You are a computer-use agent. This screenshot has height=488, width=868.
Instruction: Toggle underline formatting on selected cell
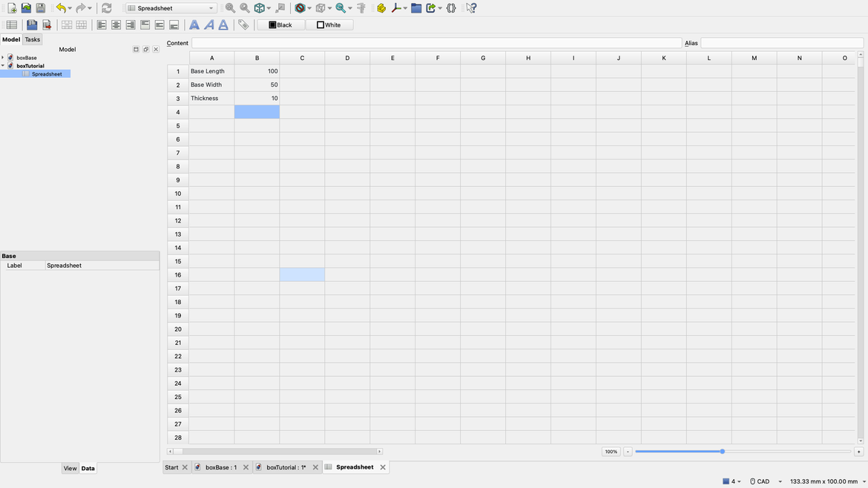coord(223,24)
